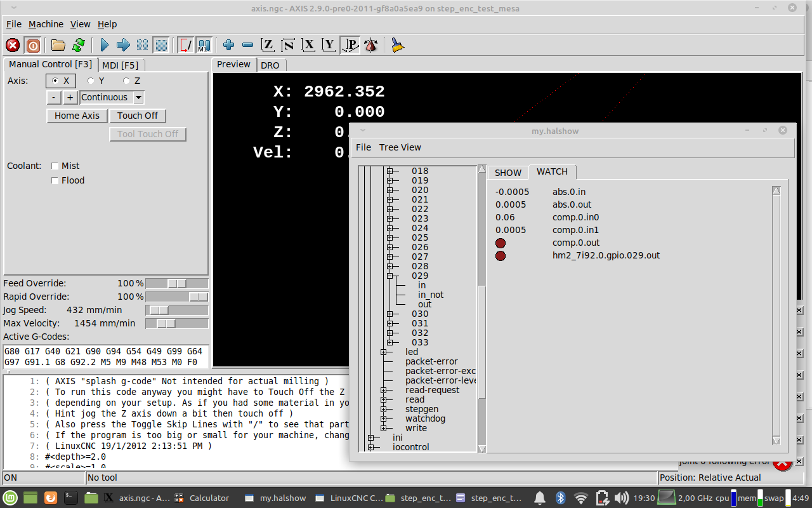Expand the stepgen tree node
Screen dimensions: 812x508
click(x=383, y=409)
